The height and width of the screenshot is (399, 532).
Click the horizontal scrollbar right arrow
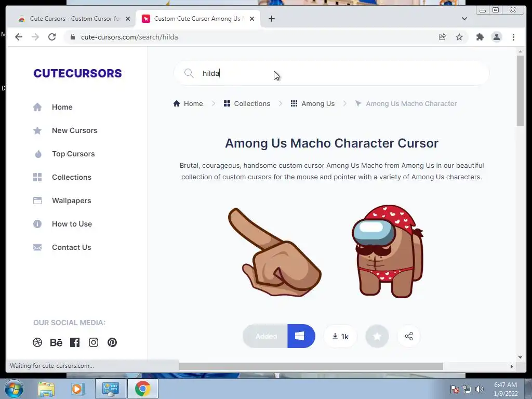512,366
